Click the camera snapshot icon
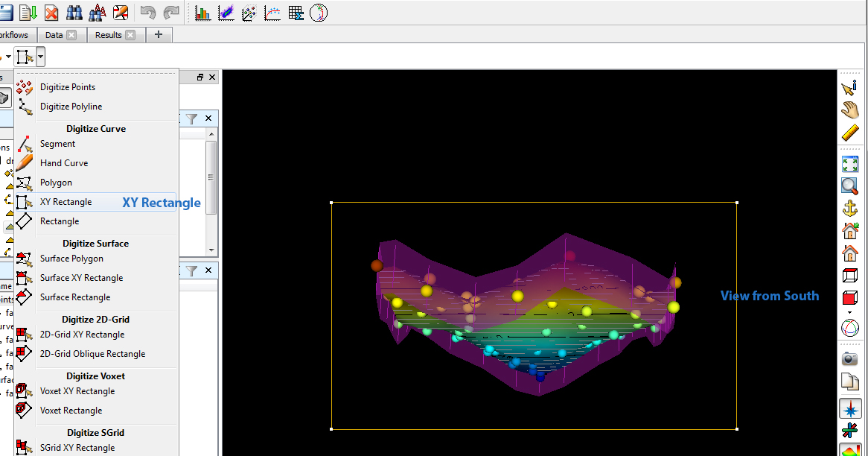Screen dimensions: 868x456 coord(849,358)
